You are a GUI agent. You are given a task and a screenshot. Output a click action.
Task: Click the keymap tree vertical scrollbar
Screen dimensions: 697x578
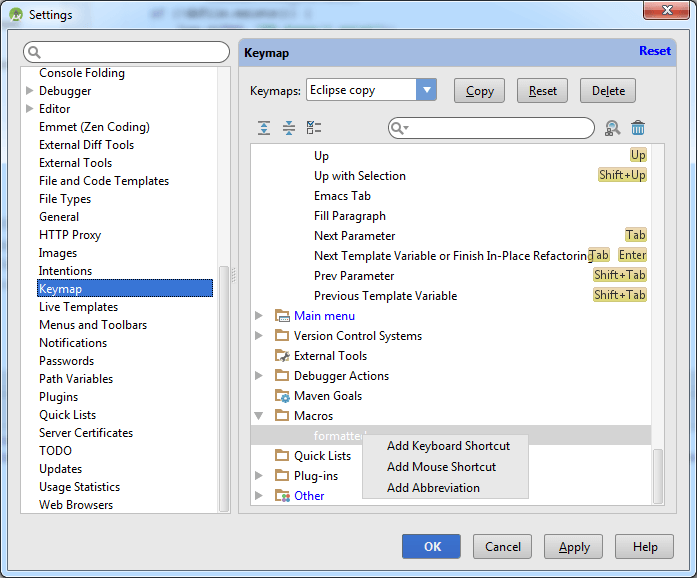(657, 476)
